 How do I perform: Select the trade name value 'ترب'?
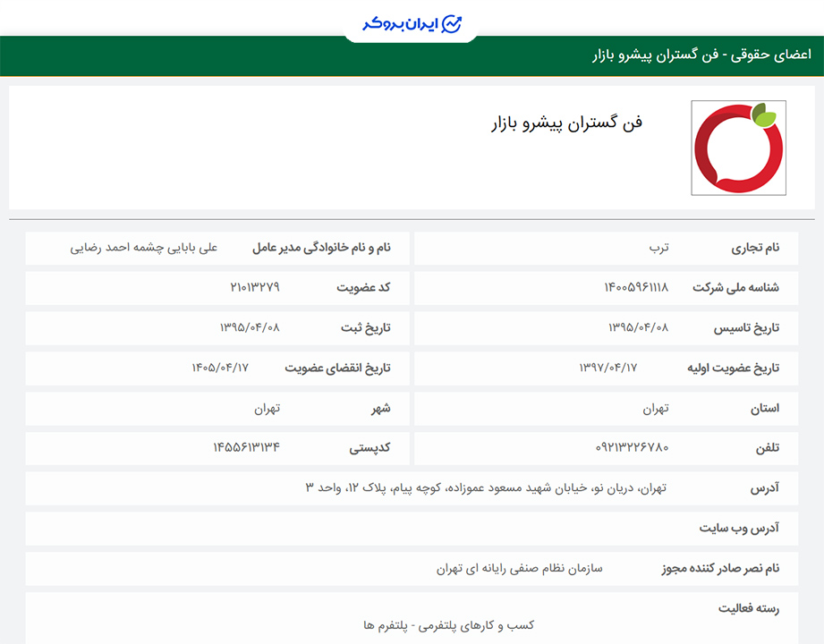(659, 248)
